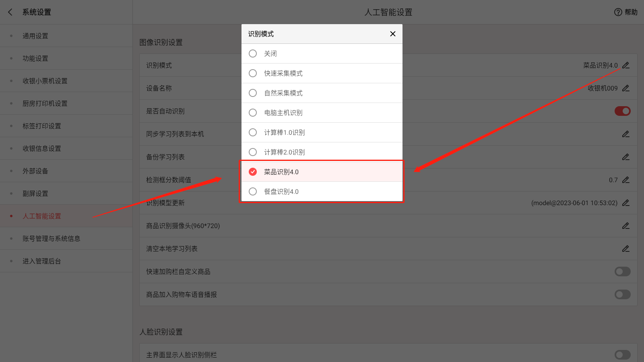Open 收银信息设置 in the sidebar

pyautogui.click(x=66, y=148)
